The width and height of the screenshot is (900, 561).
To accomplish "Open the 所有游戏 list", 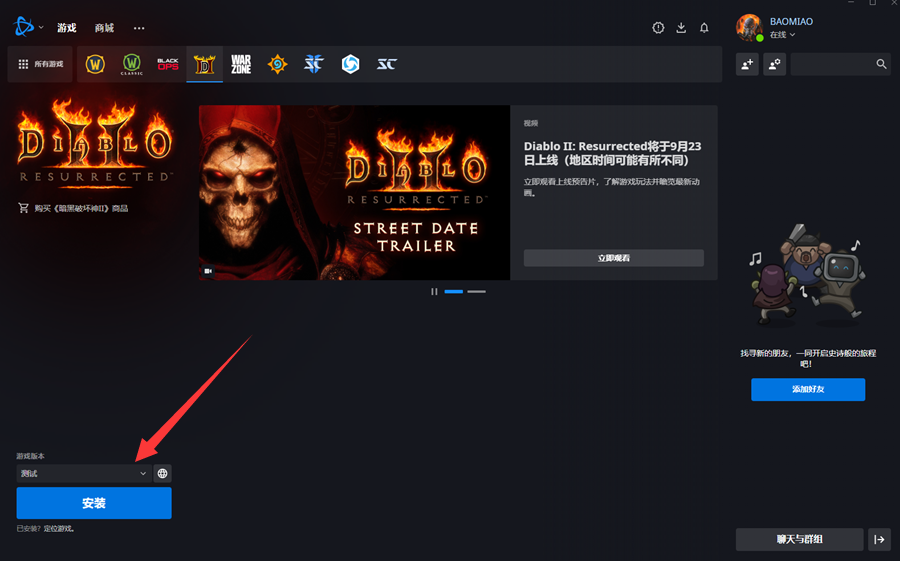I will tap(40, 64).
